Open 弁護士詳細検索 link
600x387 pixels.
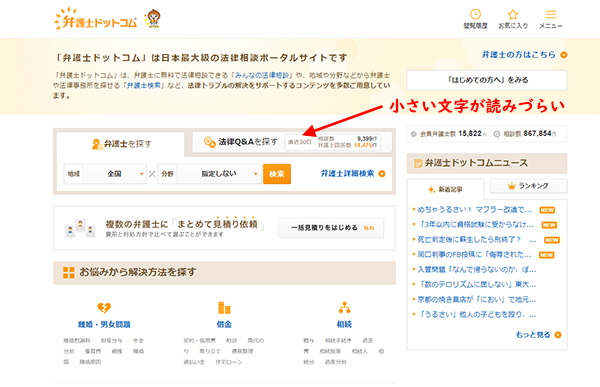coord(347,173)
